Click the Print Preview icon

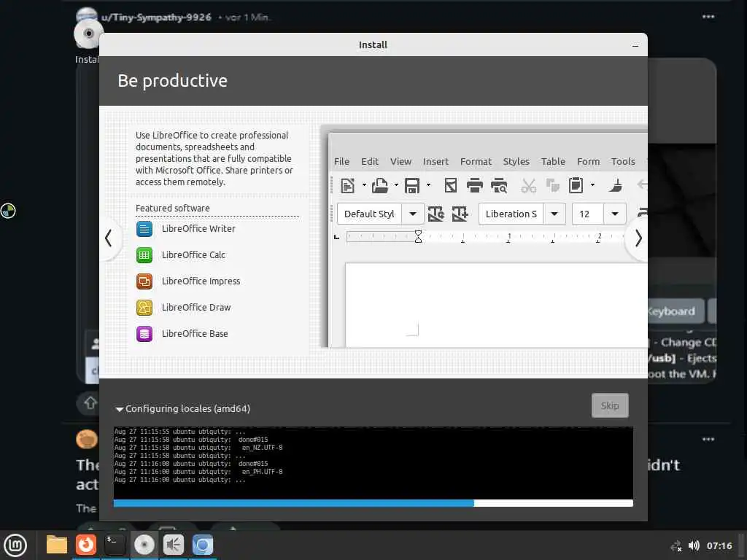pos(499,185)
